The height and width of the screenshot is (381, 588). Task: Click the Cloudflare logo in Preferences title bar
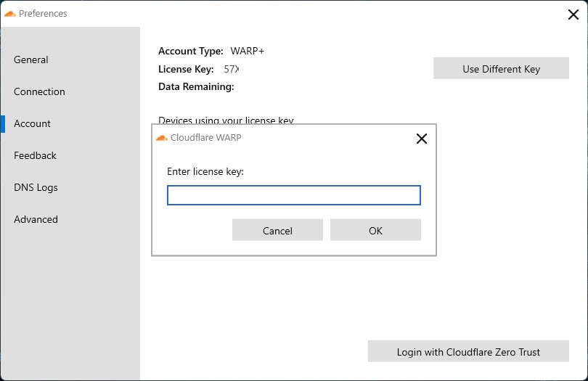[10, 13]
